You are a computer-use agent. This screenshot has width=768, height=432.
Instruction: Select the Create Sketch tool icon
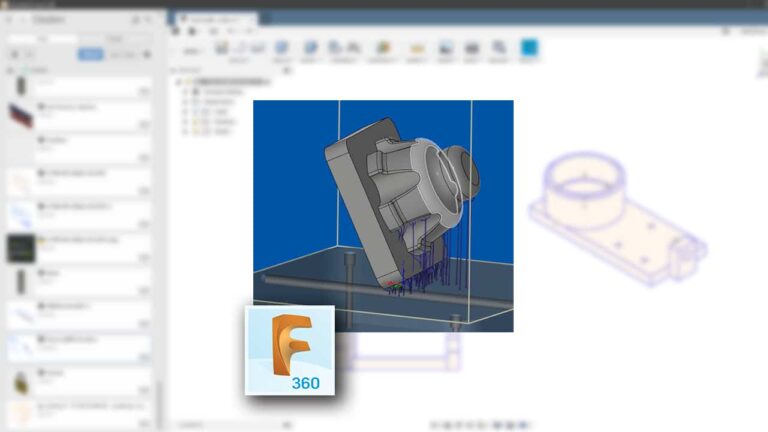[x=221, y=48]
